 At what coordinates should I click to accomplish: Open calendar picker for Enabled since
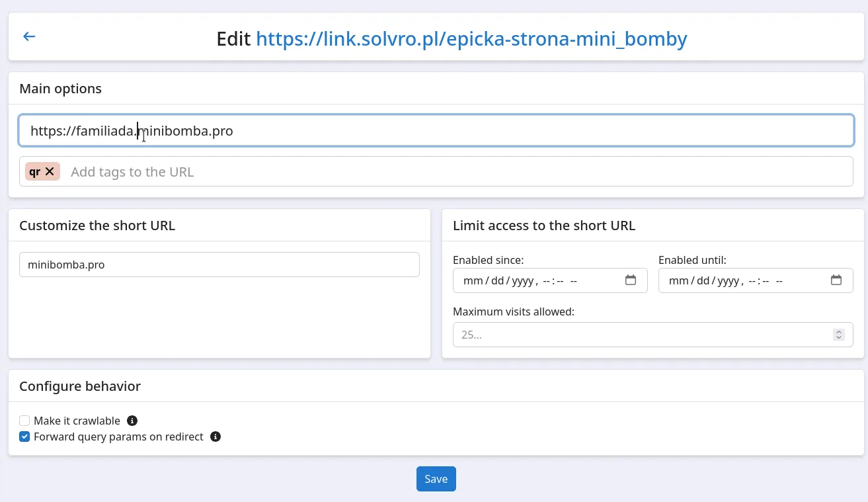click(630, 280)
